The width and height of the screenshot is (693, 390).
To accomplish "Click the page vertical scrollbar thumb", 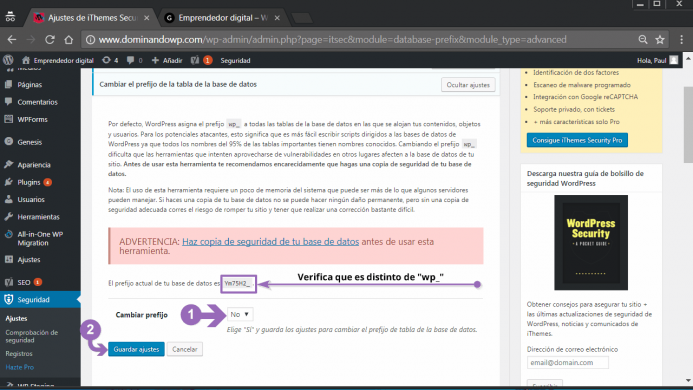I will tap(688, 125).
